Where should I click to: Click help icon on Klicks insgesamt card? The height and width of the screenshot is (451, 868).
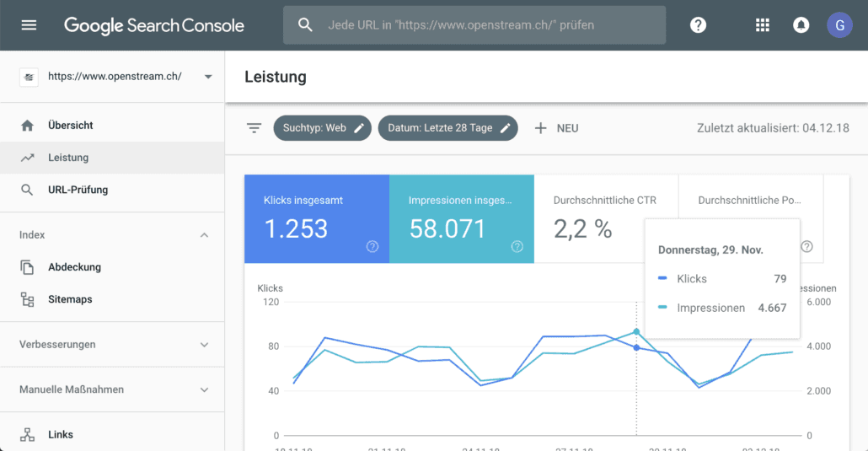[372, 246]
